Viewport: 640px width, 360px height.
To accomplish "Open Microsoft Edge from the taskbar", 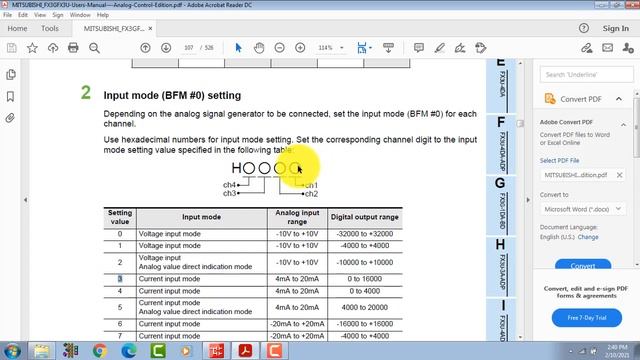I will tap(129, 351).
